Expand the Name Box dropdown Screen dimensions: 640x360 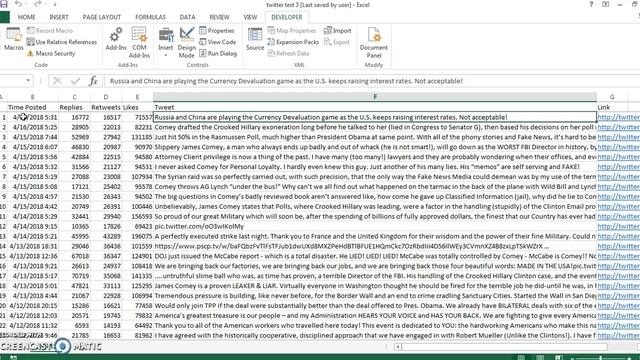pyautogui.click(x=28, y=80)
